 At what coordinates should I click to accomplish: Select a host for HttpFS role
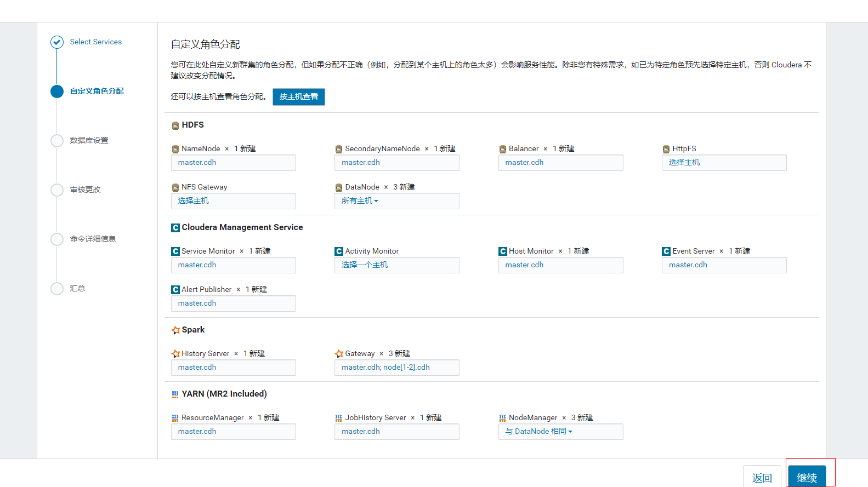pyautogui.click(x=684, y=163)
